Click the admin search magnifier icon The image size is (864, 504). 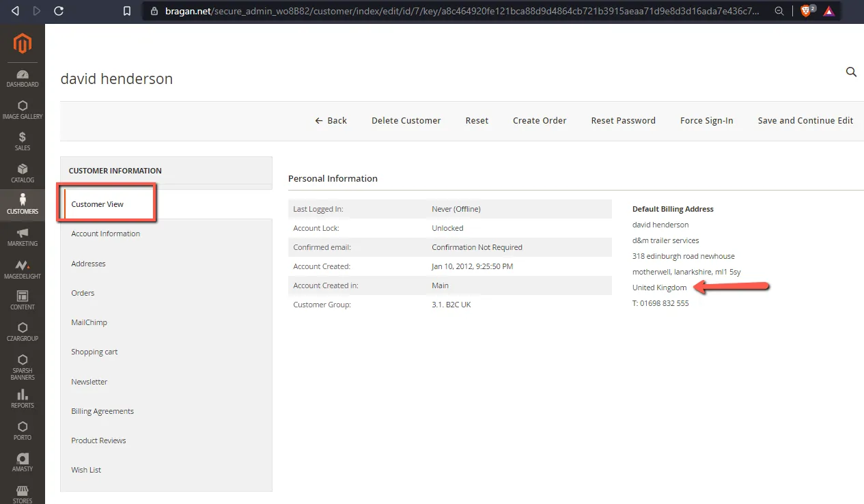click(851, 72)
